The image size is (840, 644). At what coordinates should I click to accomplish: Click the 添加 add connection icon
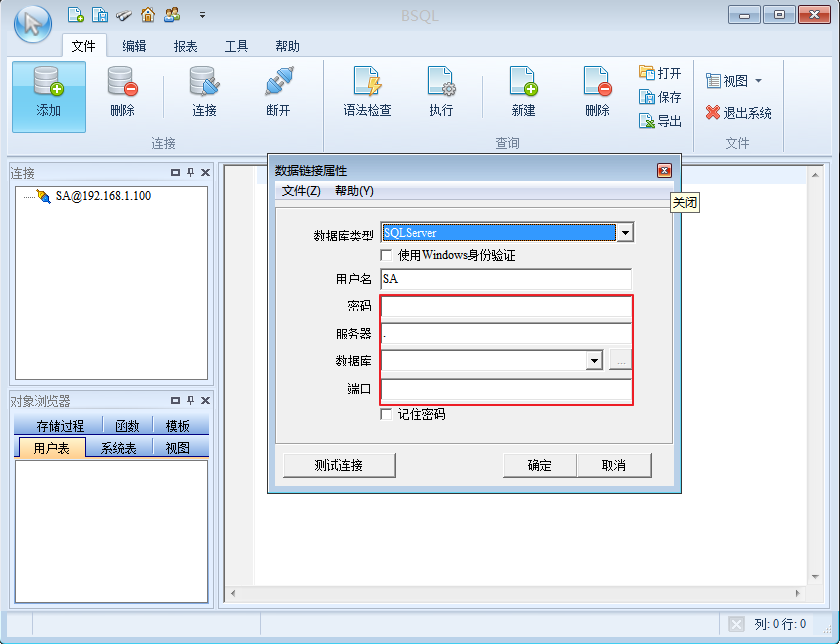click(49, 96)
